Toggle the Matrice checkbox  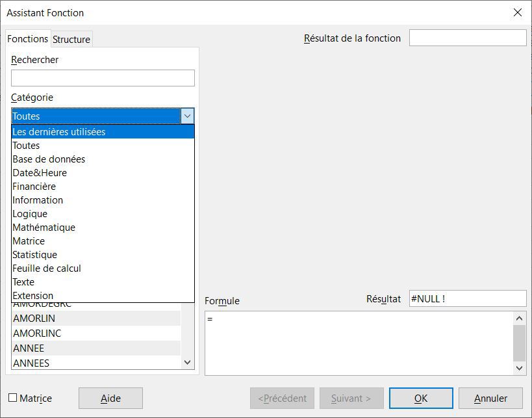[x=13, y=398]
